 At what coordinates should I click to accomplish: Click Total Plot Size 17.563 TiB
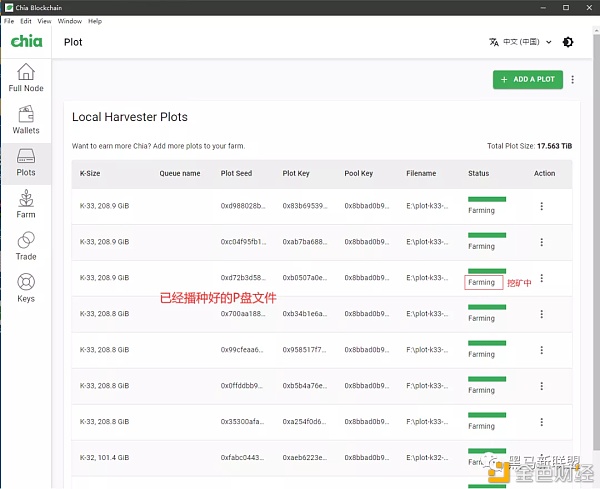[529, 146]
